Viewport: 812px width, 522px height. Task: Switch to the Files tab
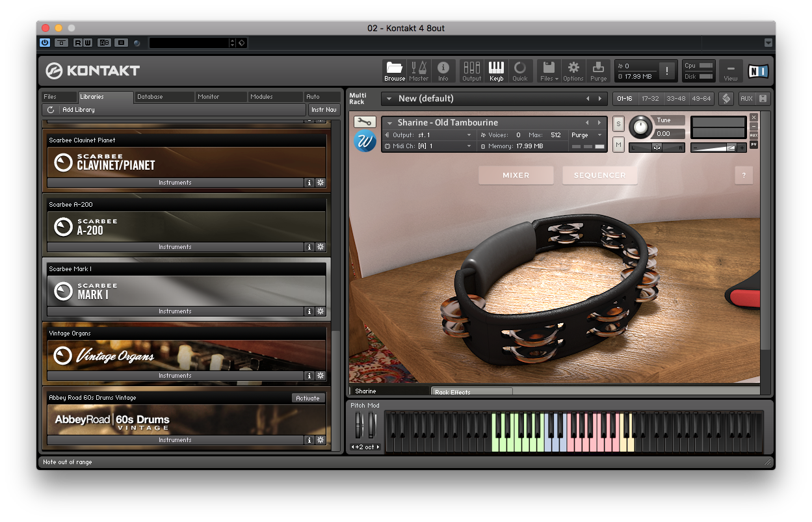coord(59,97)
